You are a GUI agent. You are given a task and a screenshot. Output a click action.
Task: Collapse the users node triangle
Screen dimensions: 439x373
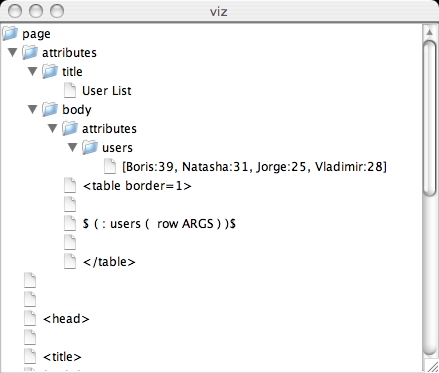click(x=73, y=147)
